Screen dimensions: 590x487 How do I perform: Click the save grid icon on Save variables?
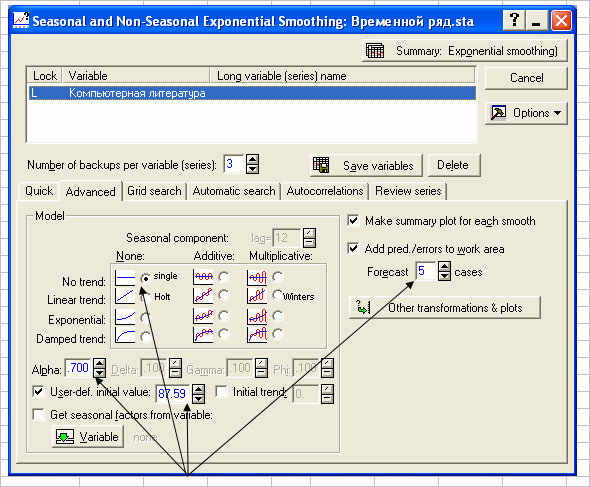pos(321,165)
